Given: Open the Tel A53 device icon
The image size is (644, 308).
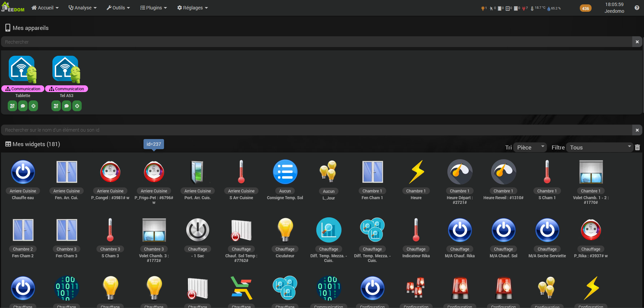Looking at the screenshot, I should [x=66, y=69].
